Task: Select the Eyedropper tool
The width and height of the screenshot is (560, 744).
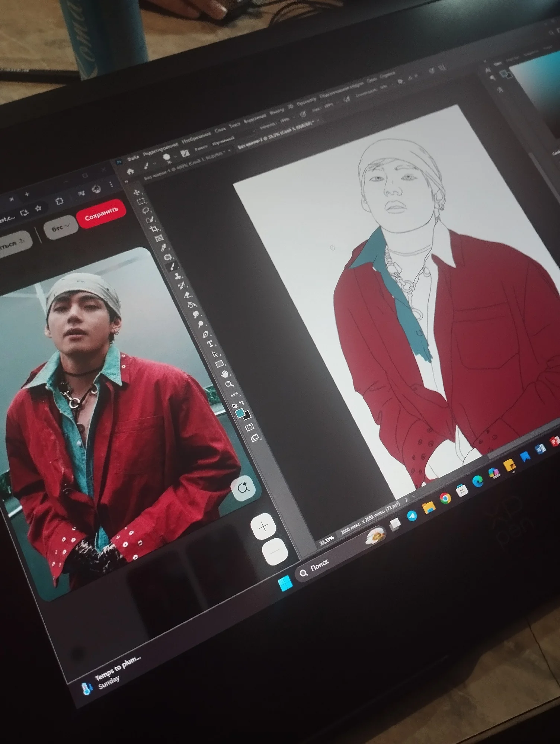Action: point(163,247)
